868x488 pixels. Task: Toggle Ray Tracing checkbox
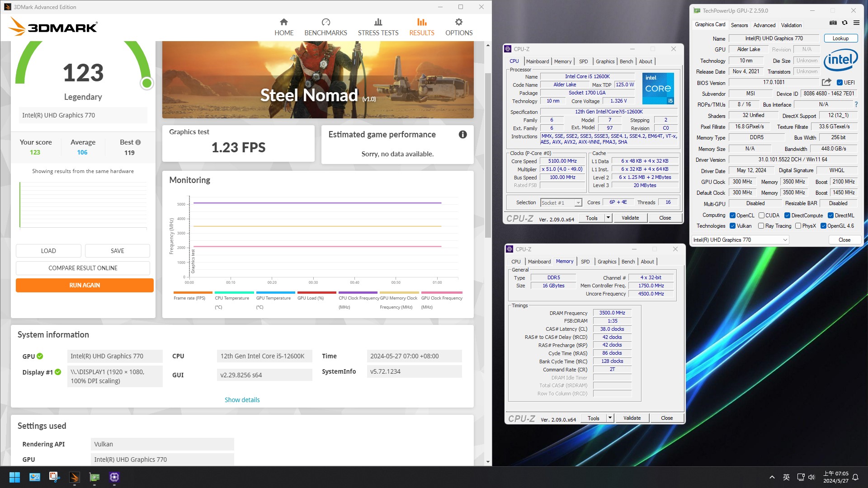point(761,226)
